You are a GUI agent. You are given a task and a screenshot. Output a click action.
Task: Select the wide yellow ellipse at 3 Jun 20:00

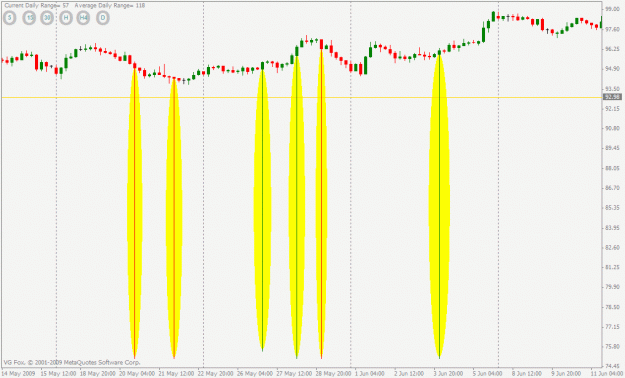coord(439,206)
